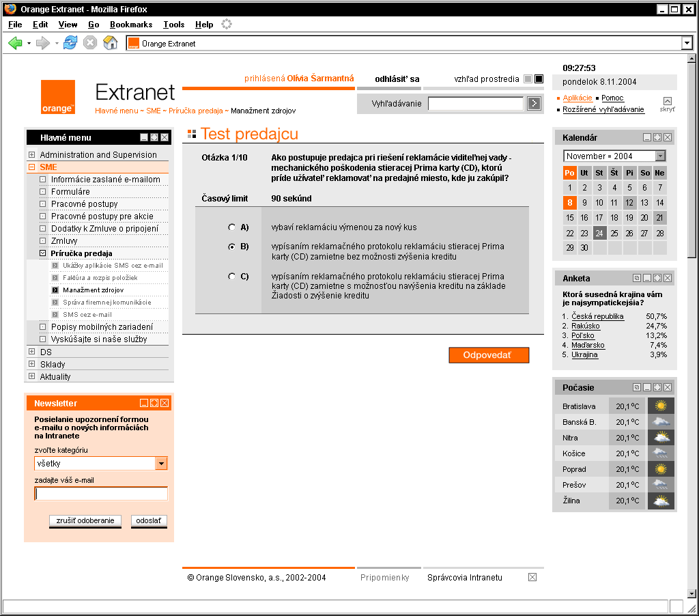Open the Aplikácie link
This screenshot has width=699, height=616.
click(577, 98)
